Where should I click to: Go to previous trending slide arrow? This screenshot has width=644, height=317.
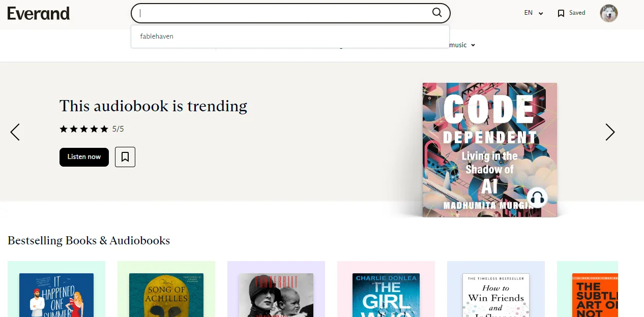tap(15, 132)
